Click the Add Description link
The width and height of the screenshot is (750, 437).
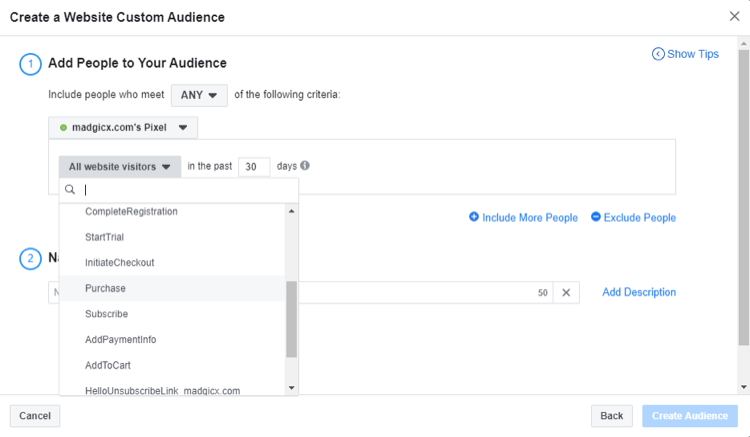point(639,293)
